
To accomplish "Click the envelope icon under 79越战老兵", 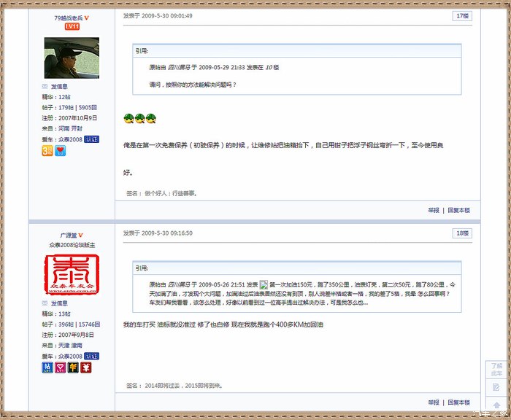I will tap(45, 86).
